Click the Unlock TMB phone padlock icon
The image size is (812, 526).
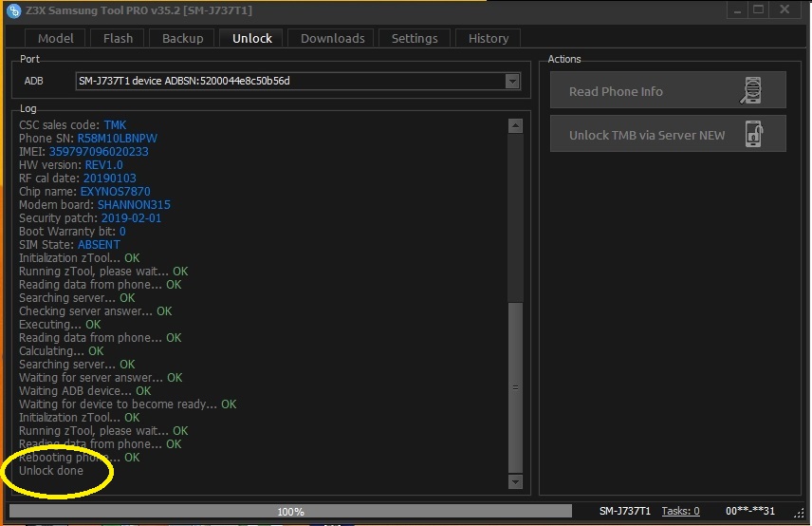(x=754, y=134)
